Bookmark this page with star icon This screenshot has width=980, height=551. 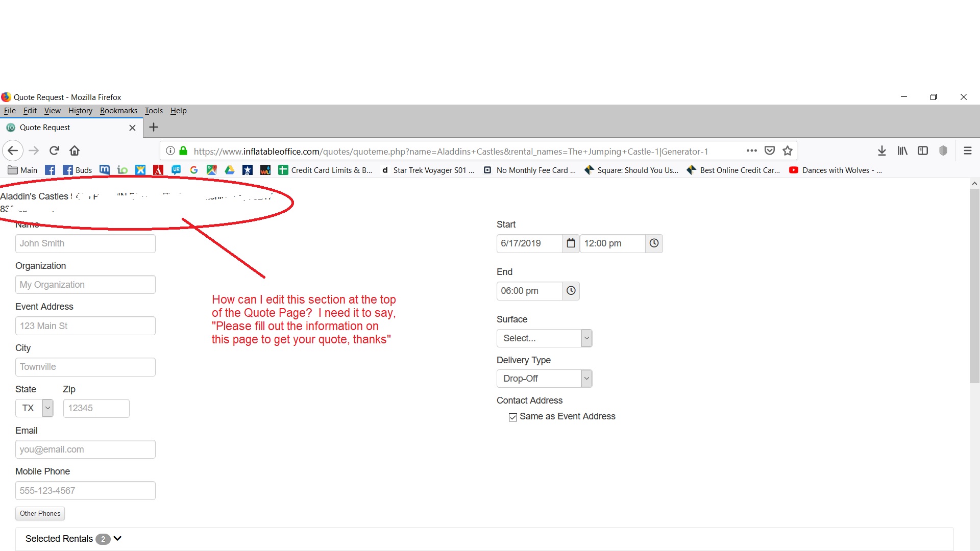pyautogui.click(x=788, y=151)
